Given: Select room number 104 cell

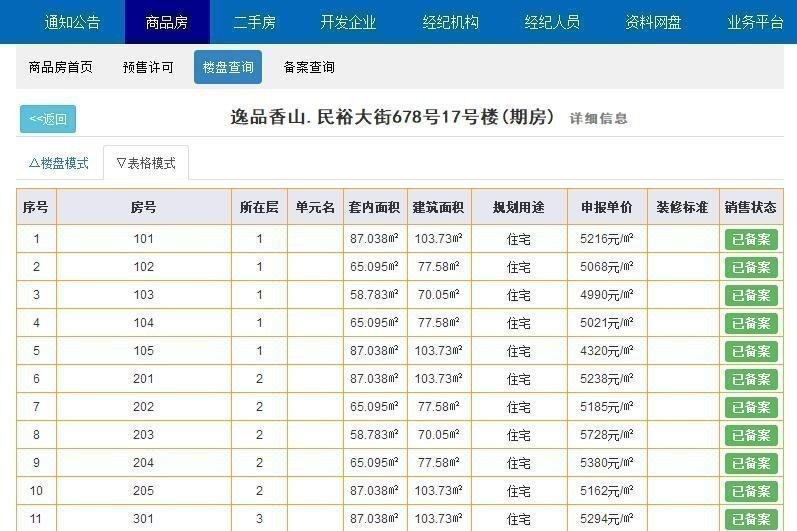Looking at the screenshot, I should [143, 323].
